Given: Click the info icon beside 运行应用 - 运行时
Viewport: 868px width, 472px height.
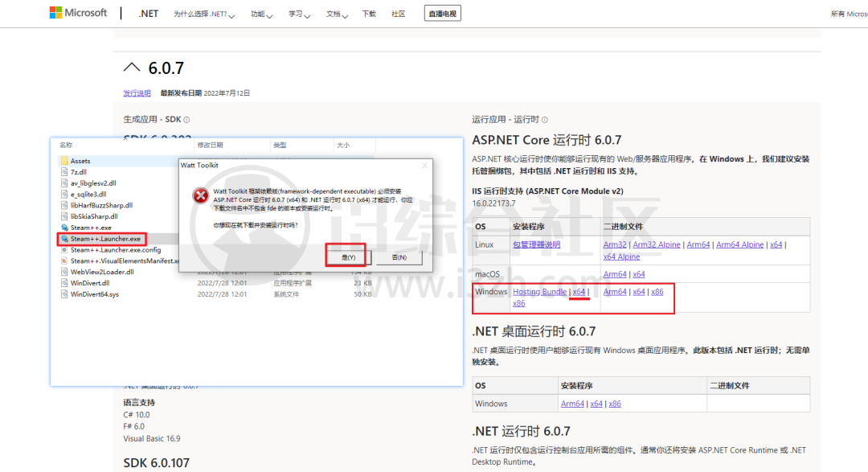Looking at the screenshot, I should 545,120.
